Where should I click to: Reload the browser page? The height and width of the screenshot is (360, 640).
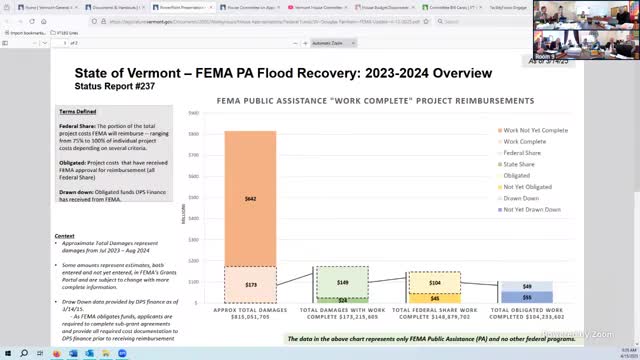(x=32, y=21)
